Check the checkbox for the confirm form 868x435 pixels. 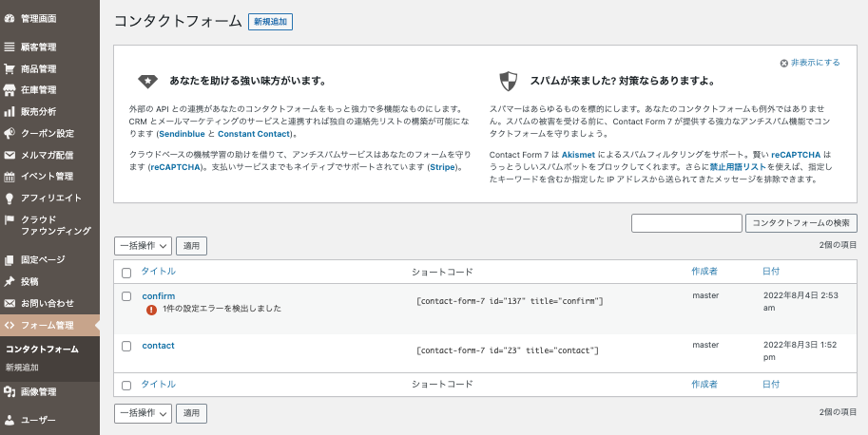[126, 296]
